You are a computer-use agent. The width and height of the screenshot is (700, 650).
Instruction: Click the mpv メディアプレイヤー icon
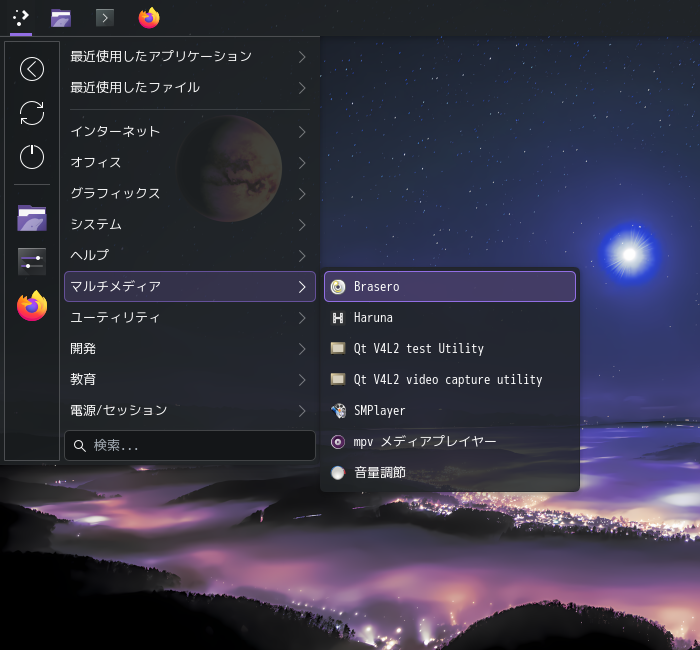click(x=338, y=442)
